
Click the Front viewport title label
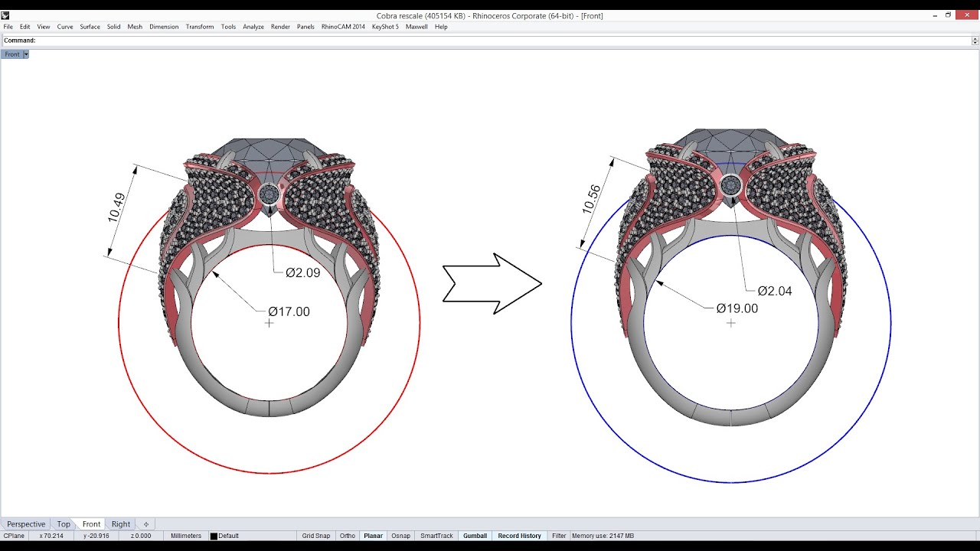pyautogui.click(x=12, y=54)
